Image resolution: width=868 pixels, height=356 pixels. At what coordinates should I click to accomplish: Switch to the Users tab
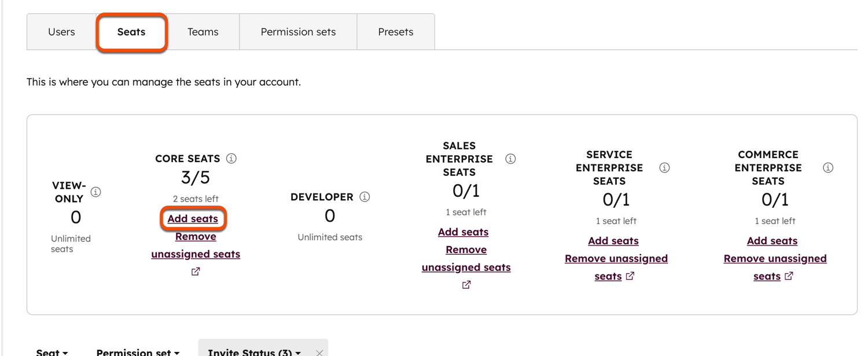61,32
